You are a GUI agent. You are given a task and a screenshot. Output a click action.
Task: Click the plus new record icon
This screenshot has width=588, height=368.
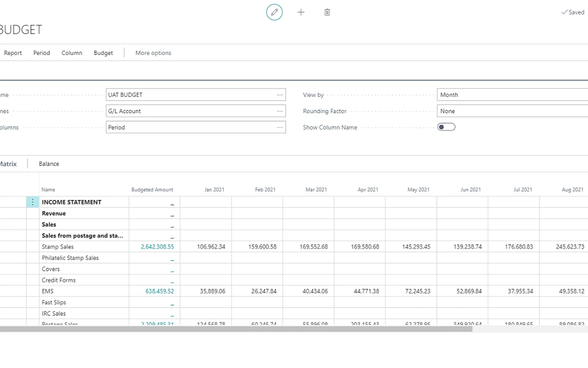point(301,12)
